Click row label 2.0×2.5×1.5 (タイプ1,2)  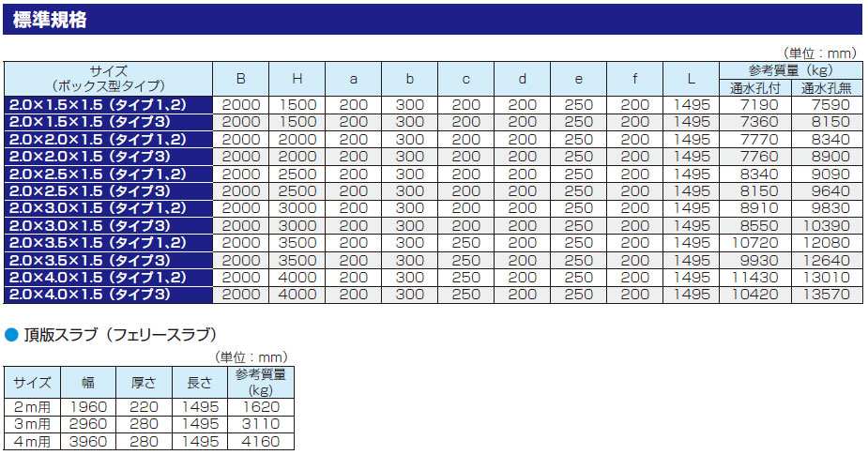pyautogui.click(x=109, y=174)
